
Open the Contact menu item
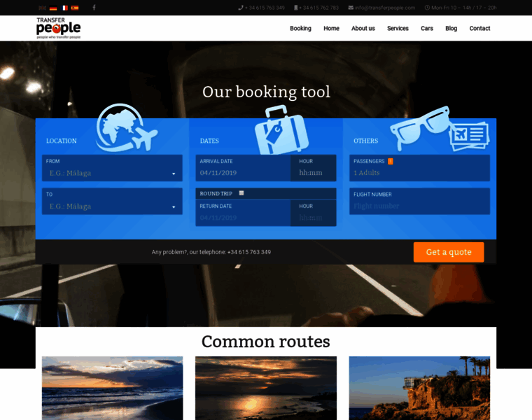(479, 28)
